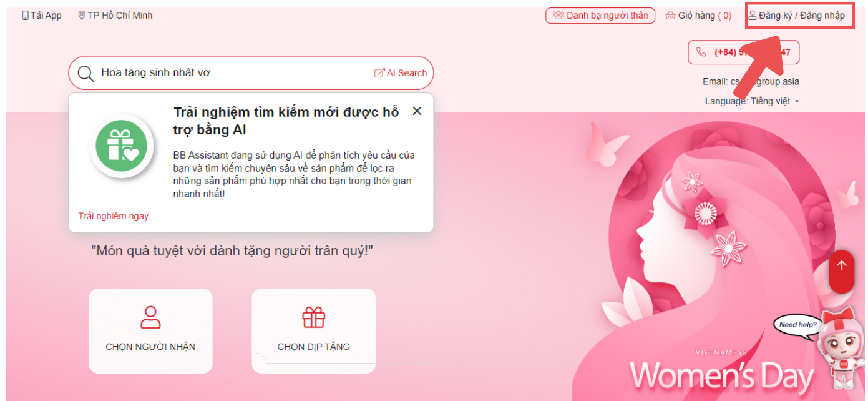Open Danh bạ người thân contacts
Screen dimensions: 868x401
(600, 16)
